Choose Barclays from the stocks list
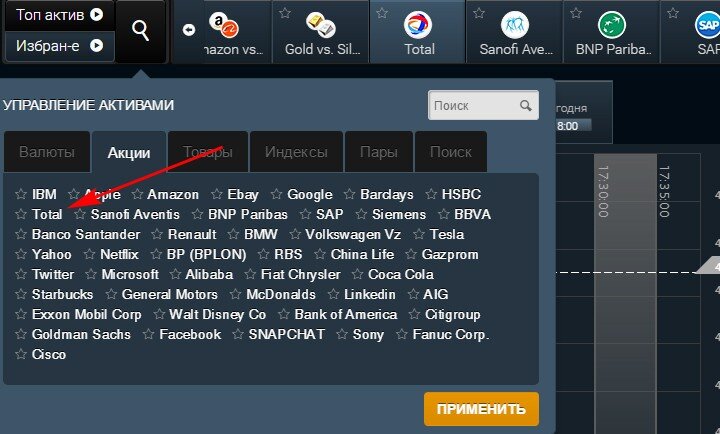The height and width of the screenshot is (434, 720). click(x=387, y=194)
